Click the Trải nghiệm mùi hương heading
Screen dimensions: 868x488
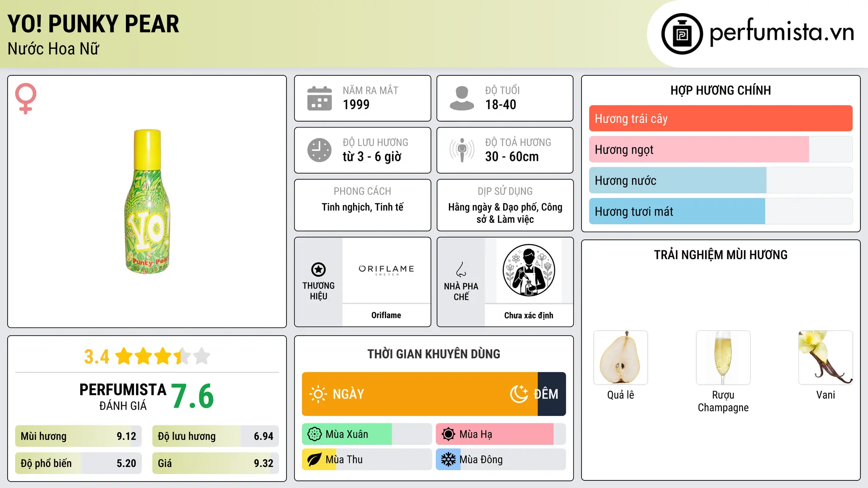721,255
